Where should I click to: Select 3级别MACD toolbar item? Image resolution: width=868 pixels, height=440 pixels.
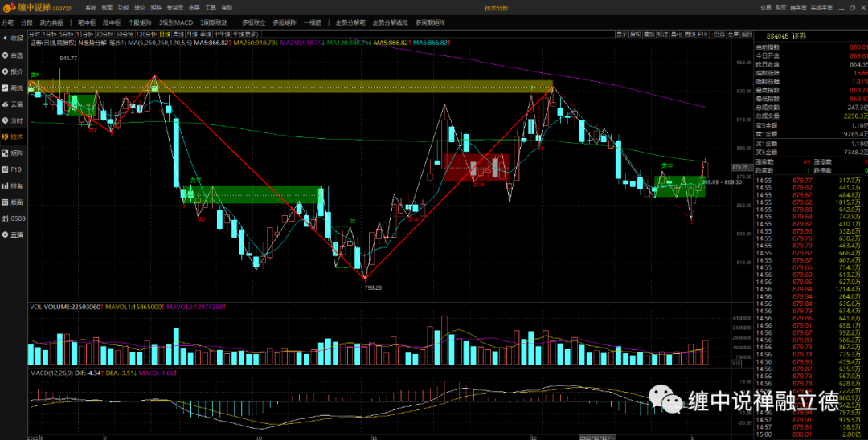[x=175, y=22]
